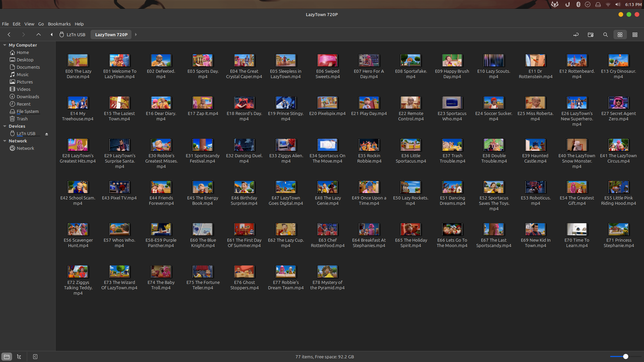Image resolution: width=644 pixels, height=362 pixels.
Task: Navigate back with the left arrow
Action: pyautogui.click(x=9, y=35)
